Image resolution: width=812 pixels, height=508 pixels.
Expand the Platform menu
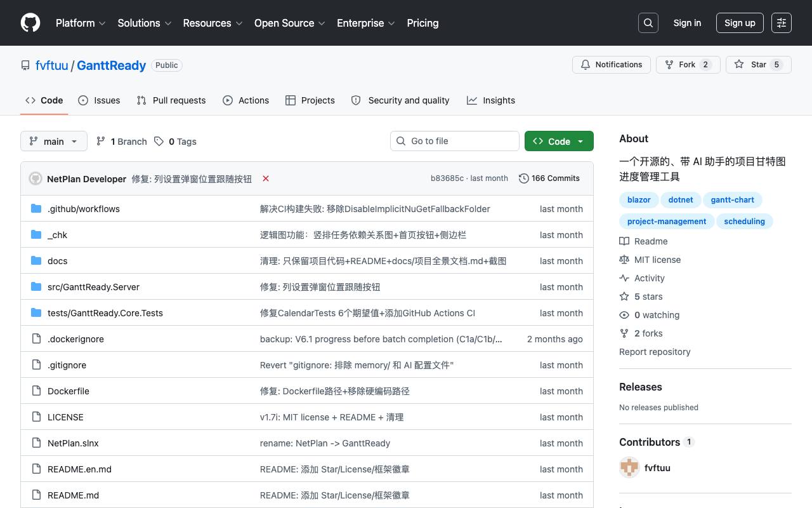click(81, 23)
